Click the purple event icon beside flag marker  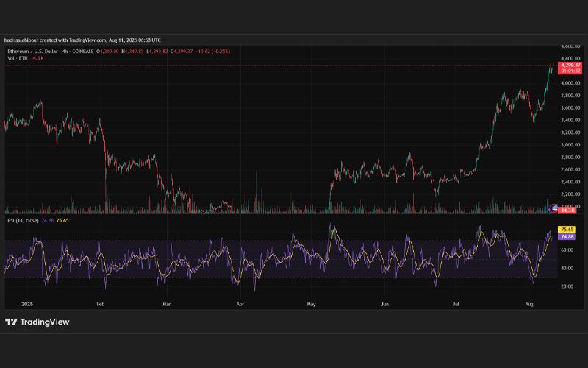coord(549,210)
